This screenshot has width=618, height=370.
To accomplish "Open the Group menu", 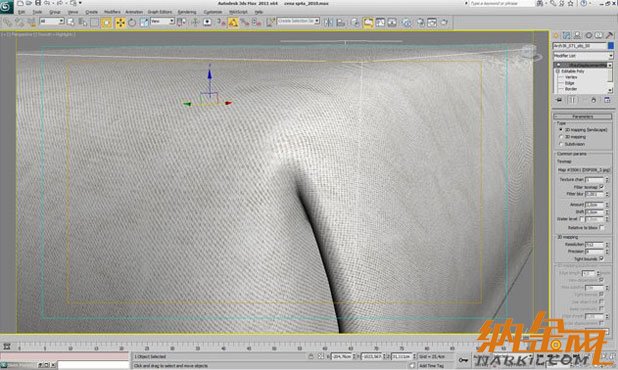I will coord(55,12).
